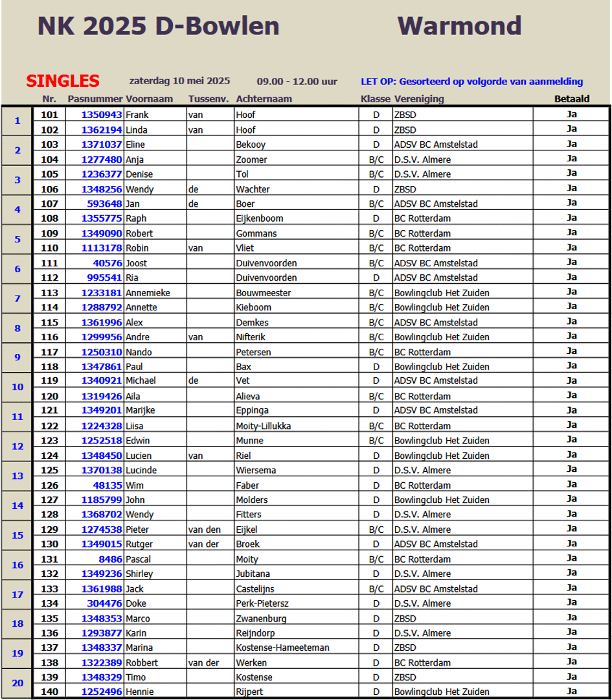This screenshot has width=612, height=700.
Task: Click the 'Klasse' column header
Action: coord(375,99)
